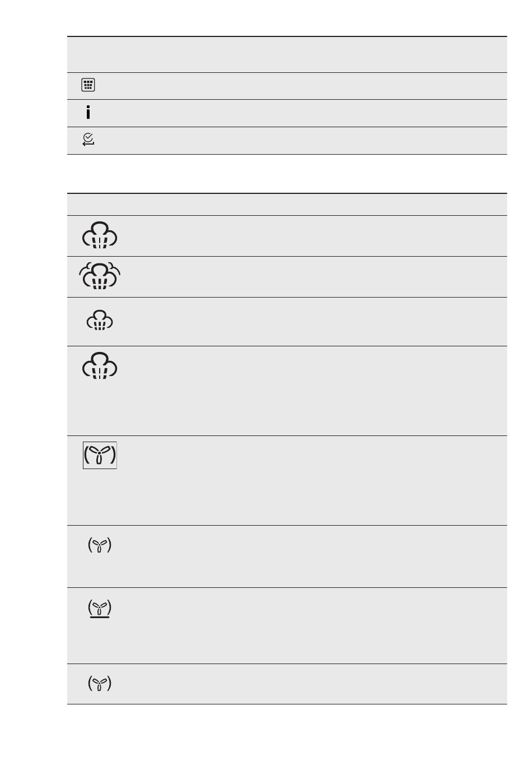
Task: Select the fan icon with underline bar
Action: pos(100,608)
